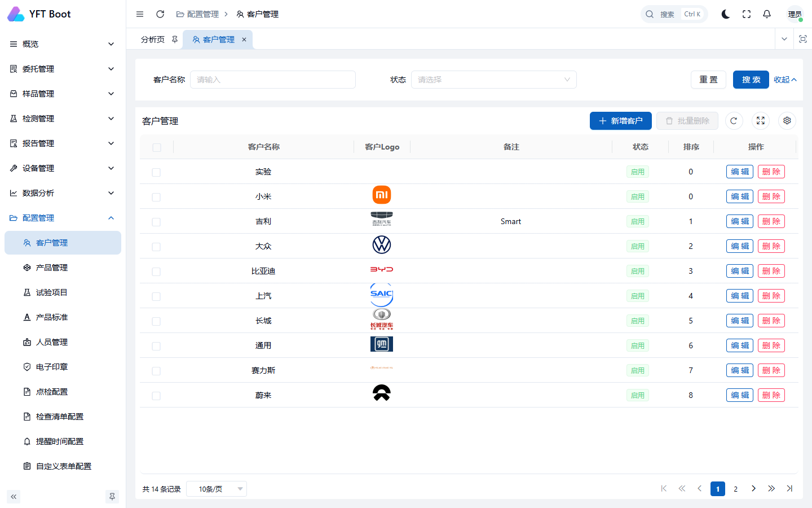The width and height of the screenshot is (812, 508).
Task: Maximize content area icon beside tabs
Action: pos(803,39)
